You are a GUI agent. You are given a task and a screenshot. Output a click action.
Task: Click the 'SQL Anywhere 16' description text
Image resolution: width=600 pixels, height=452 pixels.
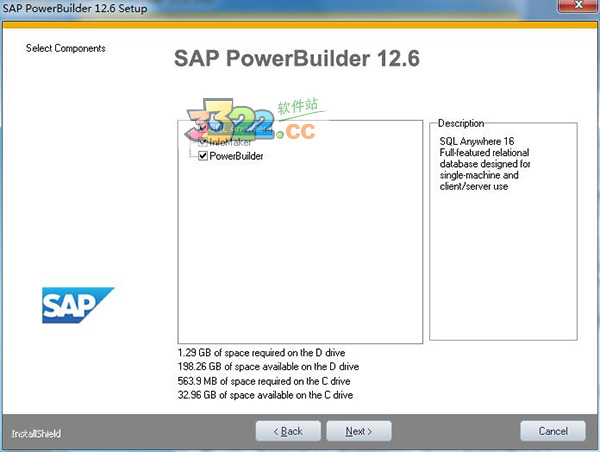(x=477, y=141)
